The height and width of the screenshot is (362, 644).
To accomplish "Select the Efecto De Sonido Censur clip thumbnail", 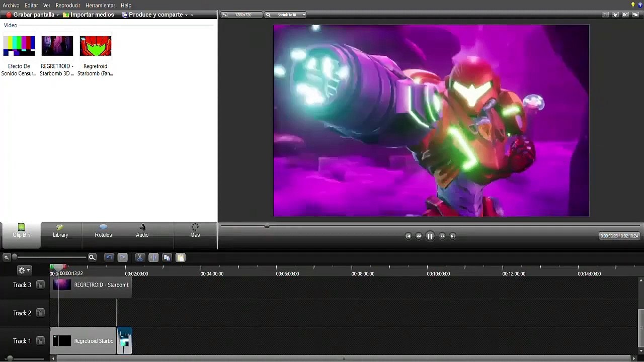I will click(x=19, y=46).
